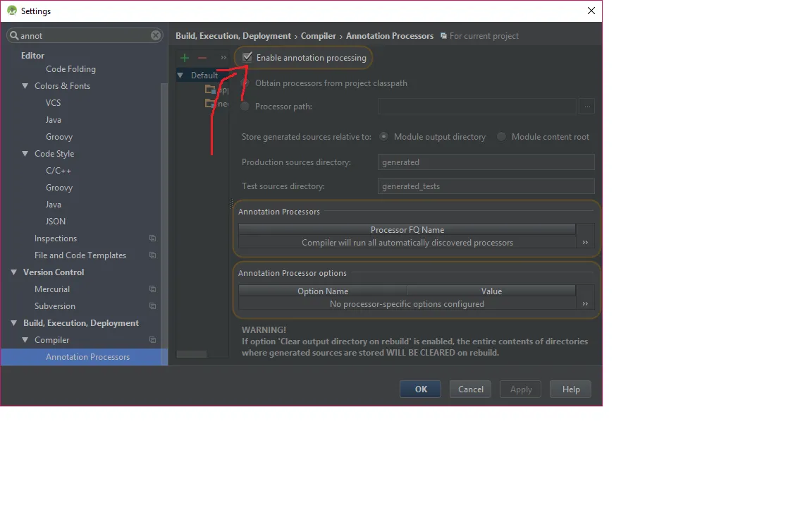
Task: Choose Module output directory option
Action: coord(383,136)
